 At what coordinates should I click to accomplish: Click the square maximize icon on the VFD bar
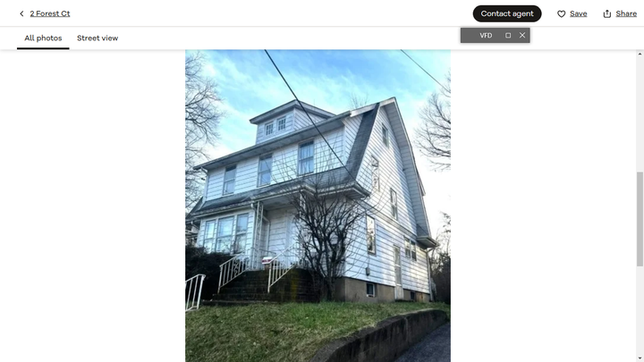[508, 35]
